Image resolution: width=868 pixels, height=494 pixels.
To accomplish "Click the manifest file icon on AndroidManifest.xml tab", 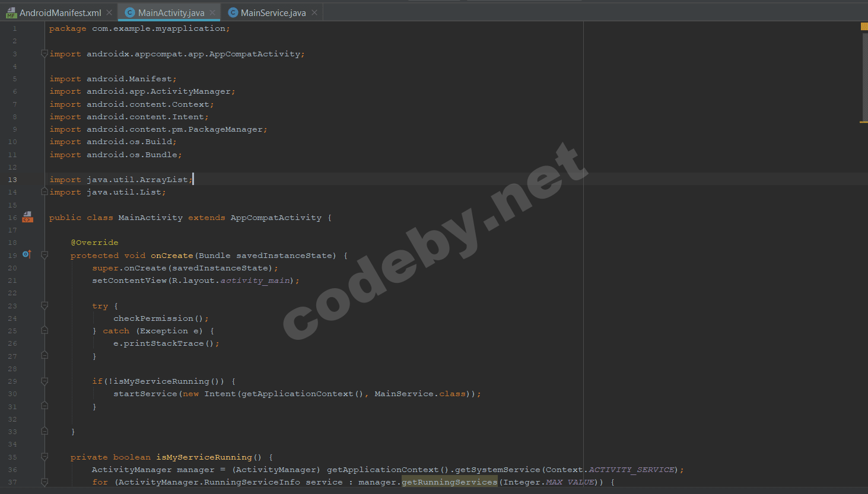I will (x=11, y=12).
